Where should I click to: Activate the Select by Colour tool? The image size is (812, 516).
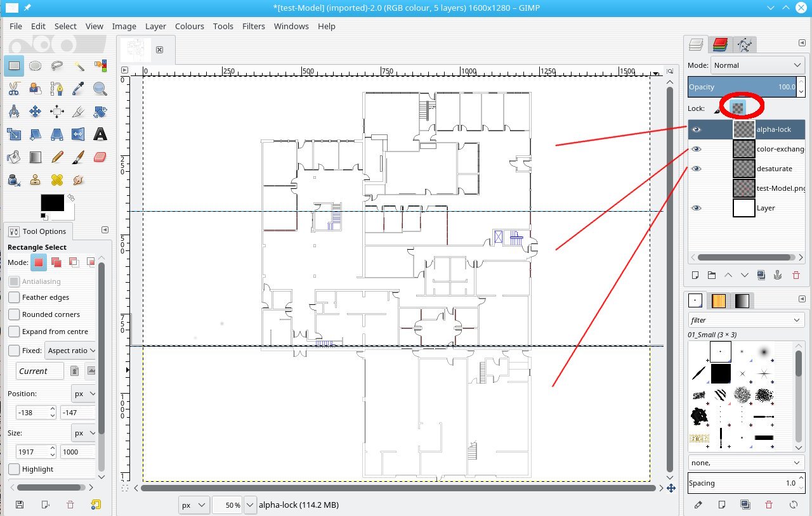tap(100, 65)
